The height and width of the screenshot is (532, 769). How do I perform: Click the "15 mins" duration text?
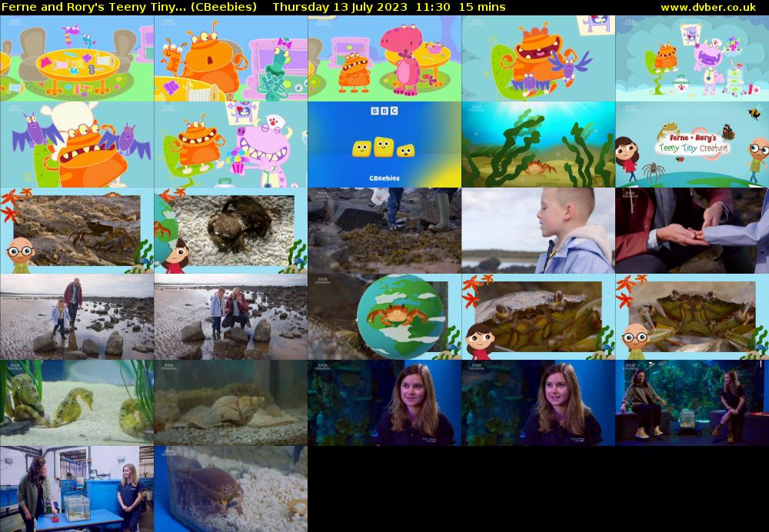(x=482, y=7)
